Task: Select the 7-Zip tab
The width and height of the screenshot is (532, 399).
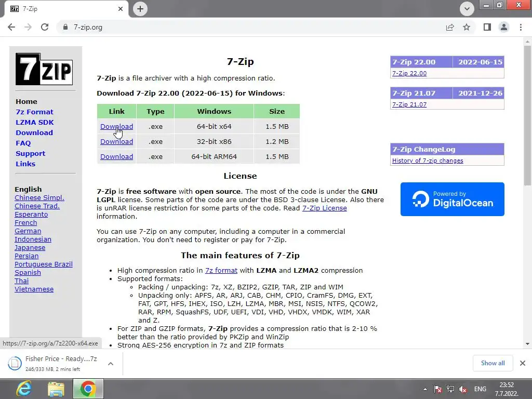Action: pyautogui.click(x=66, y=9)
